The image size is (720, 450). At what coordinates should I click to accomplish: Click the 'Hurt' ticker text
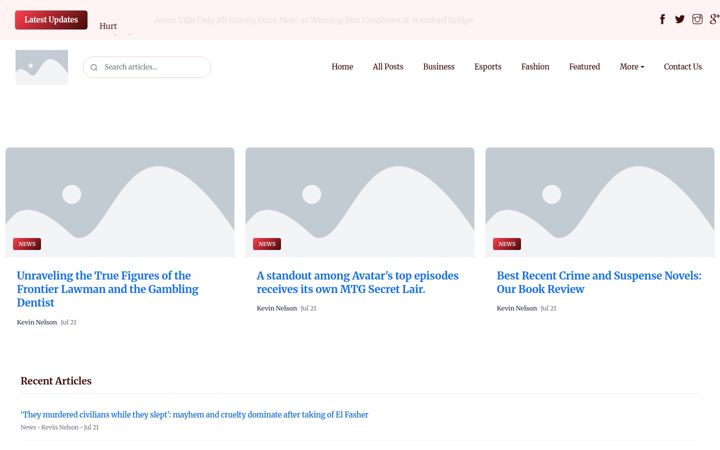[108, 26]
